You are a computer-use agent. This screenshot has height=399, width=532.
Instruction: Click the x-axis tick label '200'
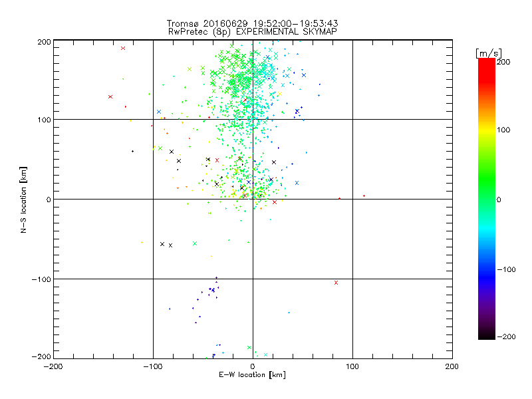(x=452, y=366)
